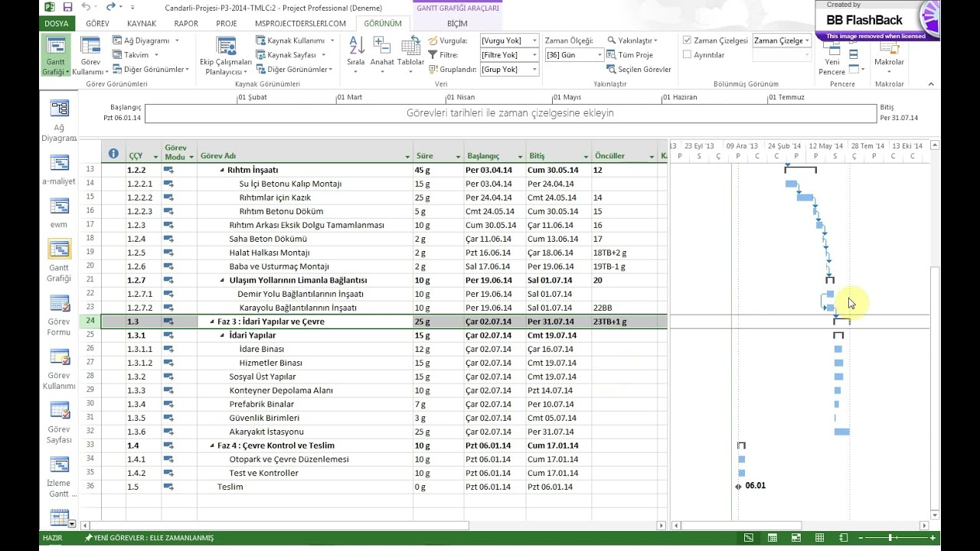Open the Gantt Grafiği view button
The image size is (980, 551).
(56, 55)
